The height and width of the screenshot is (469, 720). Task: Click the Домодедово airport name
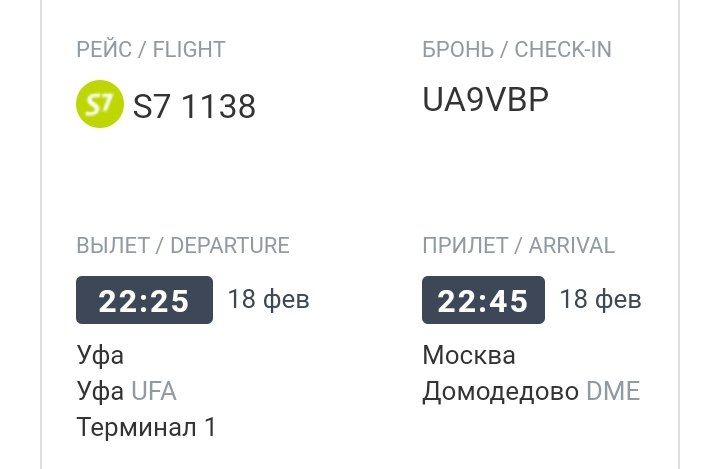(x=501, y=392)
